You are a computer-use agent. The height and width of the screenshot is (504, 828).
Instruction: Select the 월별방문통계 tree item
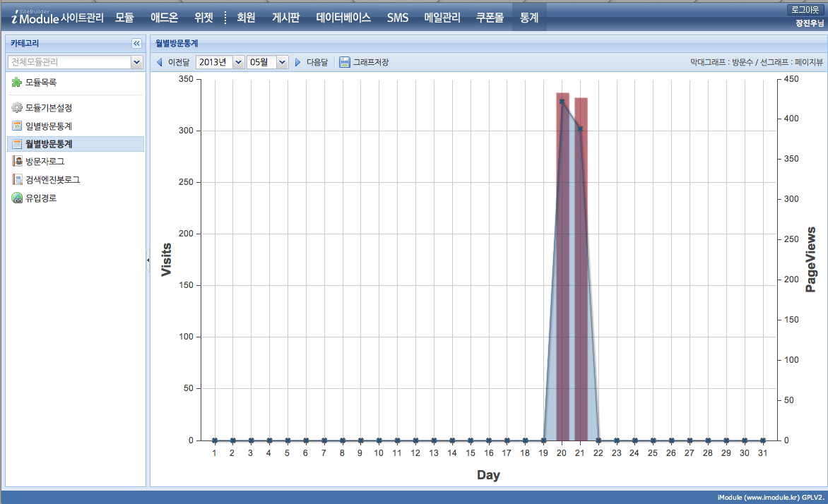pos(49,144)
